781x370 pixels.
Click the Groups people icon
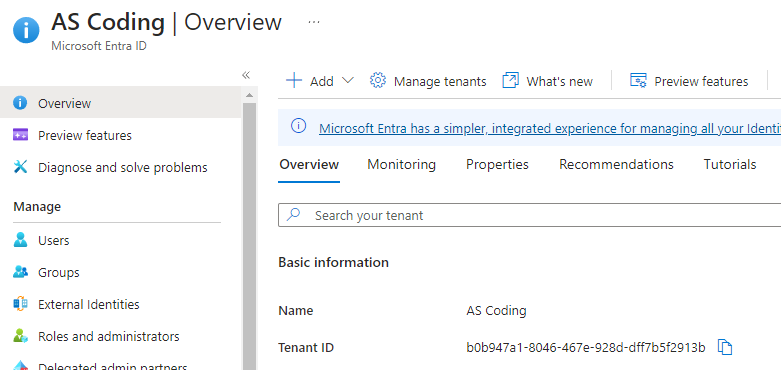(20, 272)
